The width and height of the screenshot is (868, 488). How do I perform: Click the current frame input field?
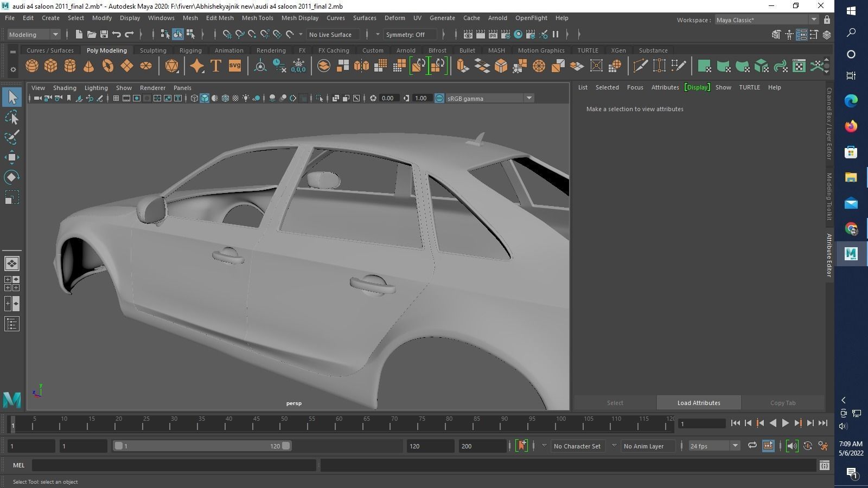[702, 423]
